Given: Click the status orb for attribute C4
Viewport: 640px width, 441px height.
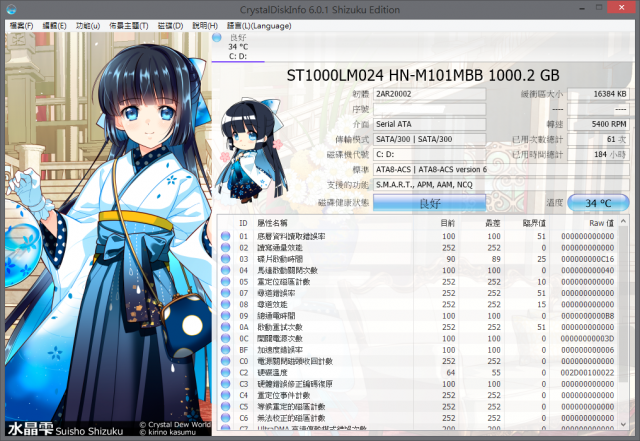Looking at the screenshot, I should (225, 395).
